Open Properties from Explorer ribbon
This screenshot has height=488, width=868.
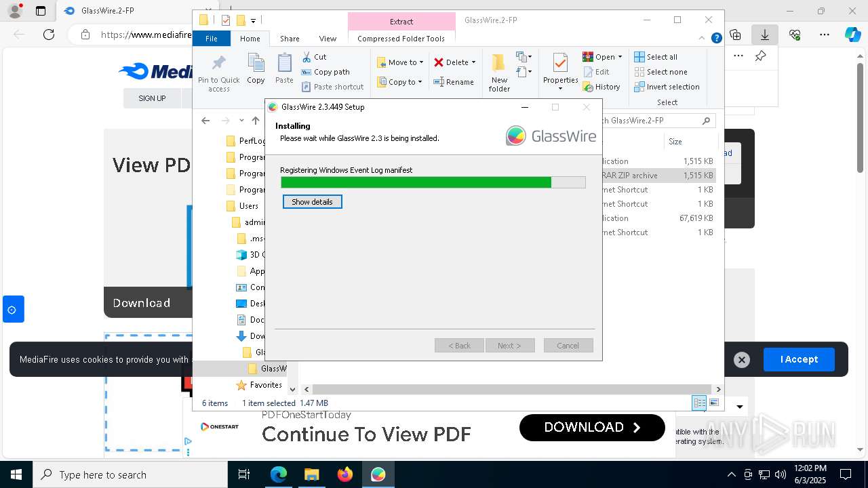[560, 68]
